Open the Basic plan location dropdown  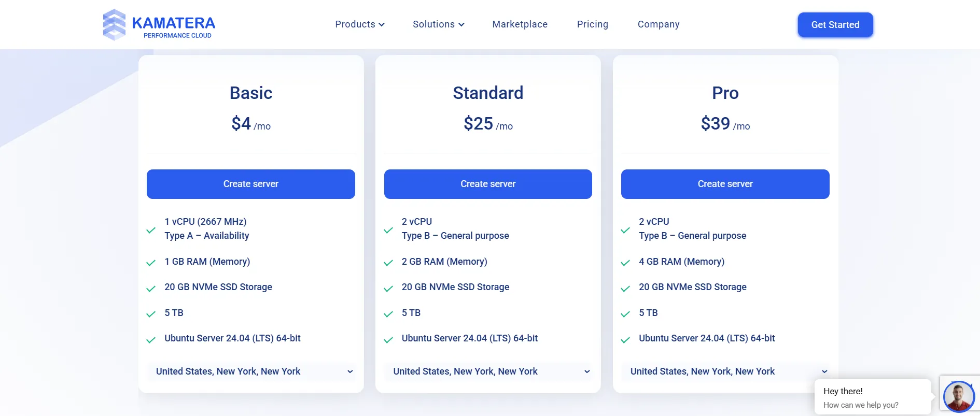pos(251,371)
